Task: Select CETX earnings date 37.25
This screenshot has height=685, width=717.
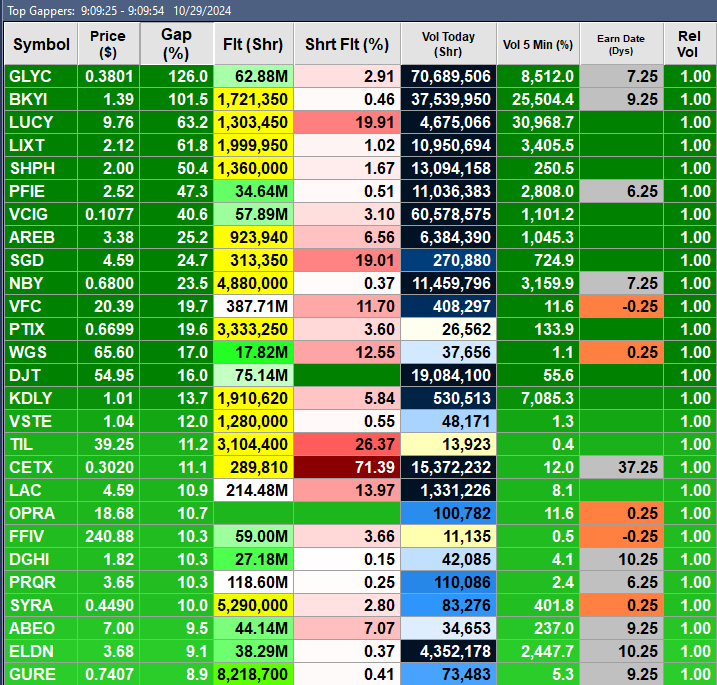Action: pyautogui.click(x=621, y=467)
